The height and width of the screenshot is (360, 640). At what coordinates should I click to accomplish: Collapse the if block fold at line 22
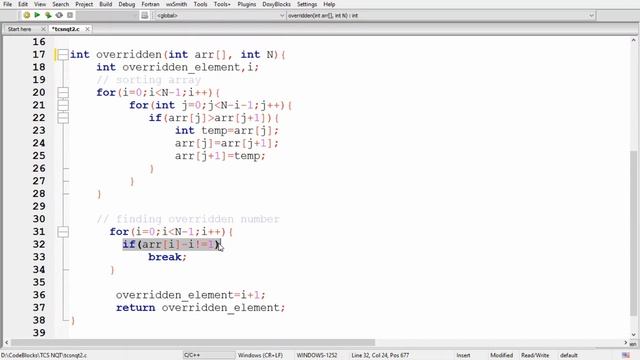(63, 118)
